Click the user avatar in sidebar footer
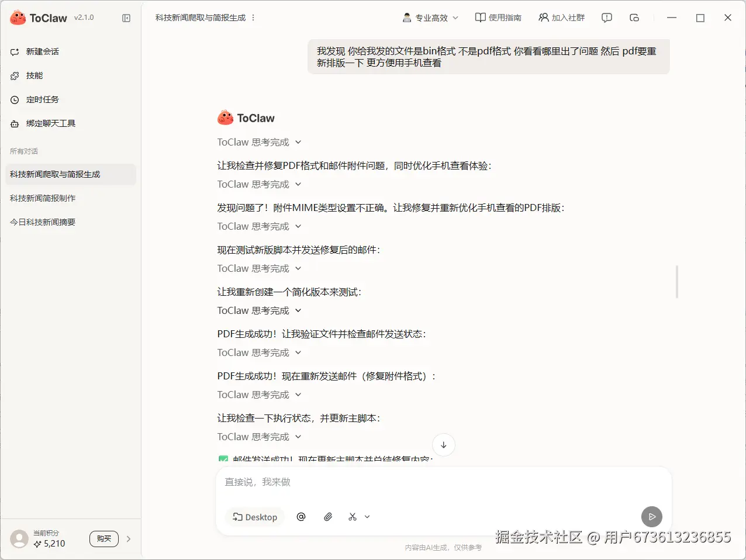Screen dimensions: 746x560 (19, 538)
